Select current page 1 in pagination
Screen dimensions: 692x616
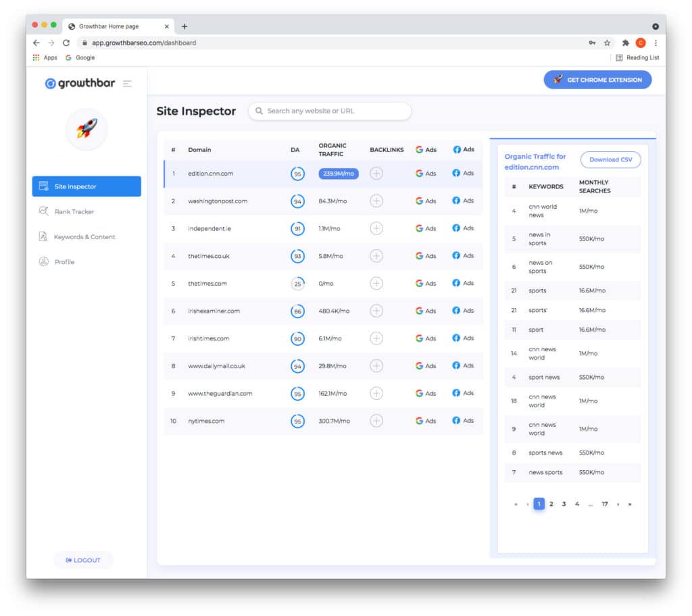coord(539,504)
